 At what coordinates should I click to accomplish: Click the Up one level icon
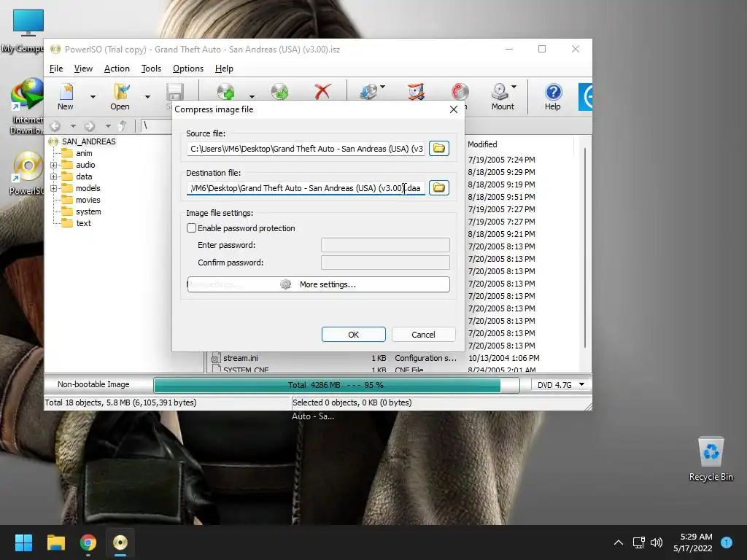pos(123,126)
